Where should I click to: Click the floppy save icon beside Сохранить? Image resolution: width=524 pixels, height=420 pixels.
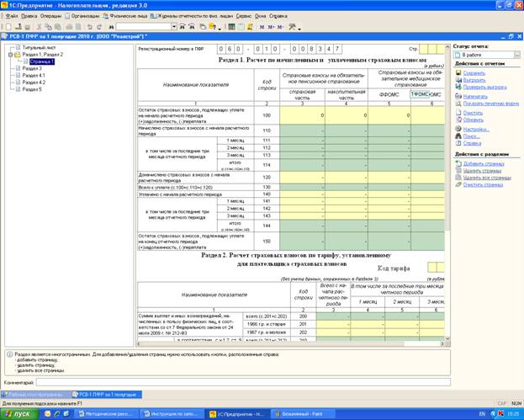[458, 72]
